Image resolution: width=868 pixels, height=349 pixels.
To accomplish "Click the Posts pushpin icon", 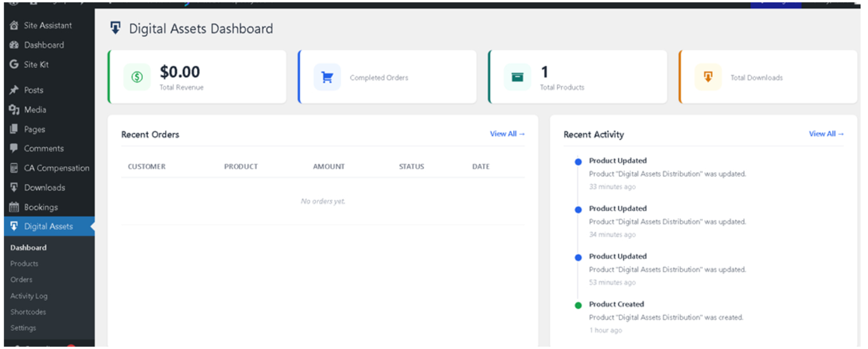I will (14, 90).
